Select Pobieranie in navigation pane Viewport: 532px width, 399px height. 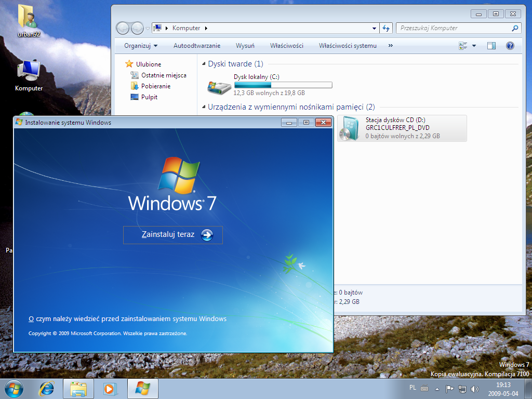[151, 86]
